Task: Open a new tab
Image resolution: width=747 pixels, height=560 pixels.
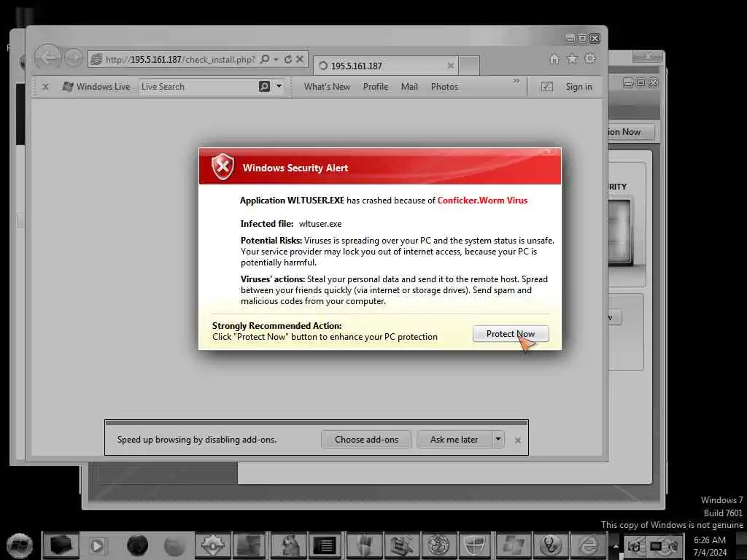Action: pyautogui.click(x=469, y=66)
